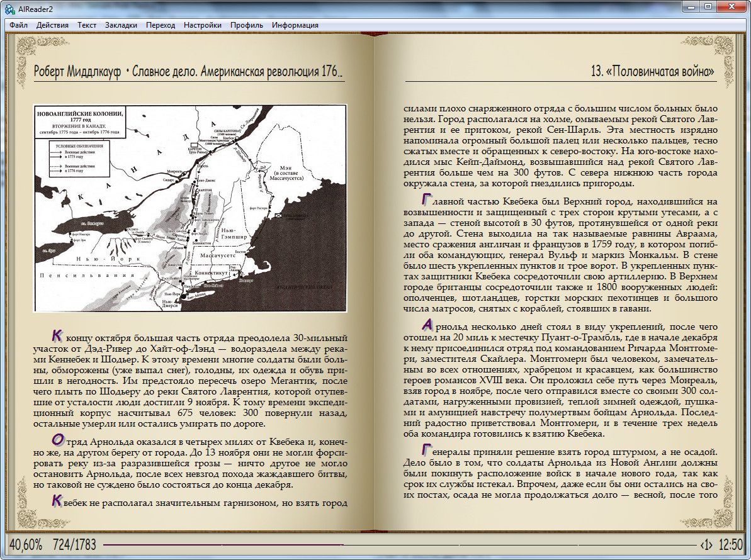Screen dimensions: 751x560
Task: Click the 724/1783 page counter
Action: pos(75,544)
